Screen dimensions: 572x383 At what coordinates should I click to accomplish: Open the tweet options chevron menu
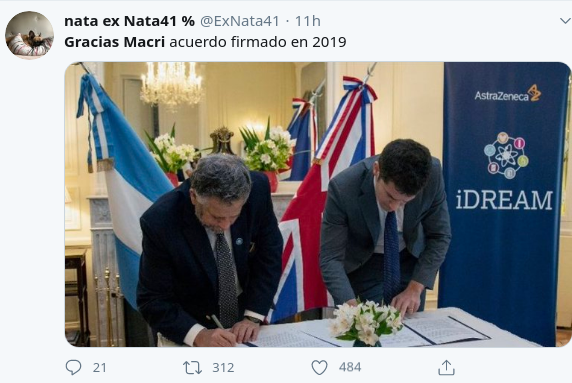[x=565, y=21]
